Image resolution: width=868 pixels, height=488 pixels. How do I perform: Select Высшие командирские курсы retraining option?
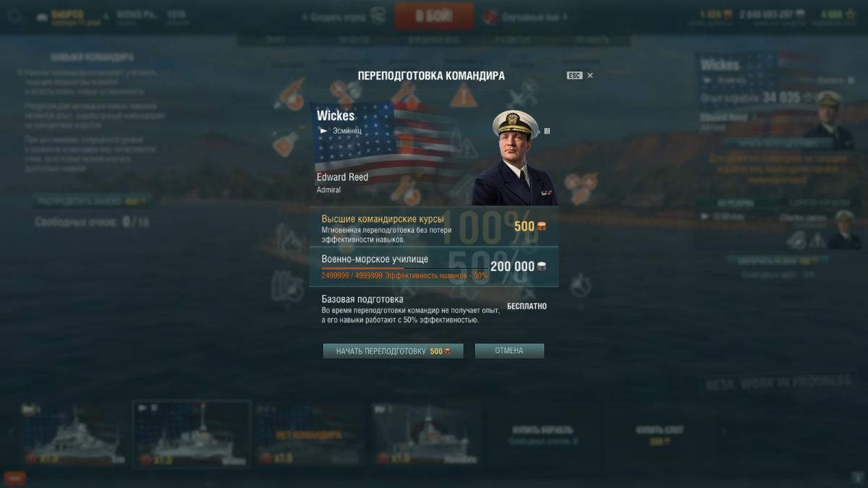(434, 227)
